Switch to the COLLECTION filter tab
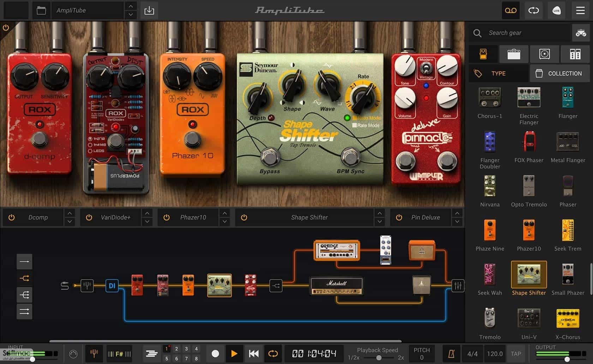Screen dimensions: 593x364 [560, 73]
